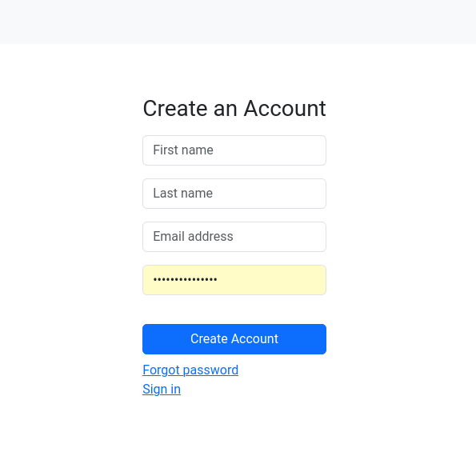Click the empty right side of Email address field
Viewport: 476px width, 476px height.
pos(279,237)
